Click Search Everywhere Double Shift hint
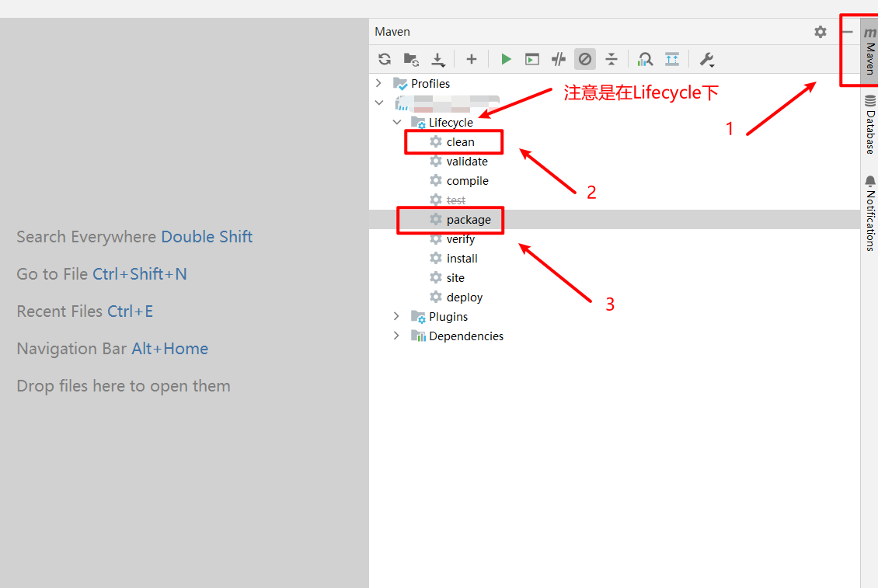Image resolution: width=878 pixels, height=588 pixels. pyautogui.click(x=134, y=237)
